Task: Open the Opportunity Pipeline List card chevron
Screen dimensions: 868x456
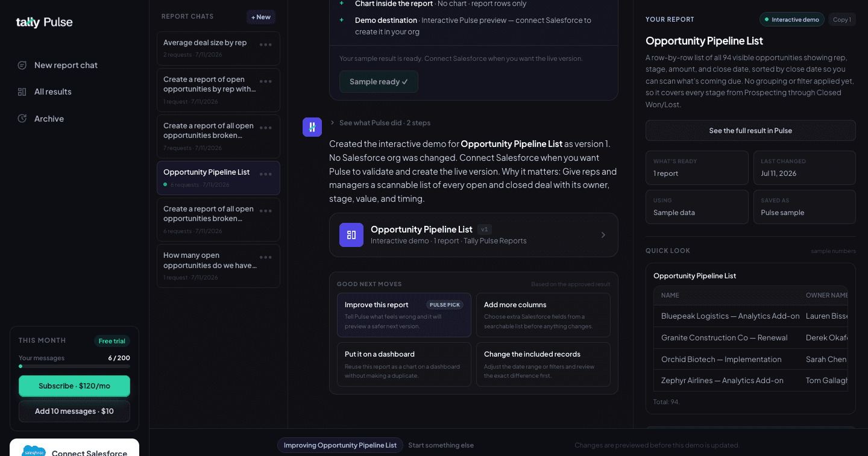Action: tap(603, 235)
